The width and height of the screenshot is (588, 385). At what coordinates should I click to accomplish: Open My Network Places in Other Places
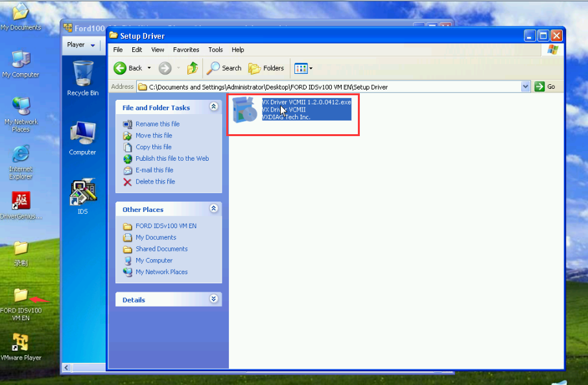click(x=161, y=272)
